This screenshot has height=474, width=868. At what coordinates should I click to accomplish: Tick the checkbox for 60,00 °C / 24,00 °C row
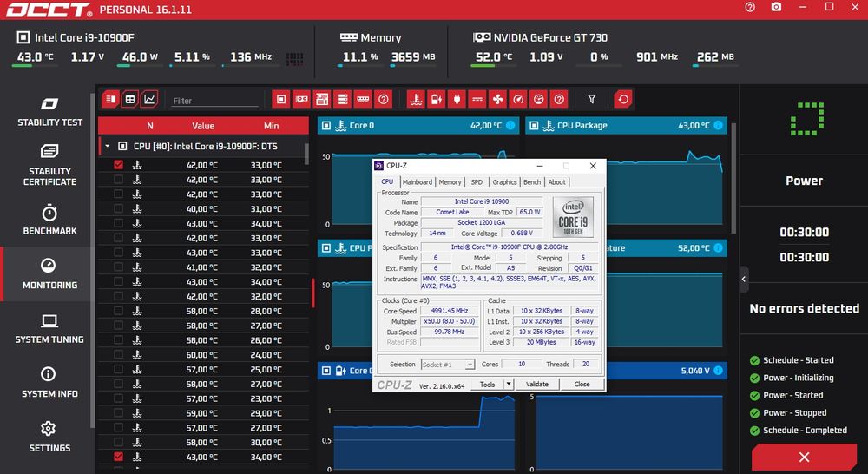click(x=118, y=354)
